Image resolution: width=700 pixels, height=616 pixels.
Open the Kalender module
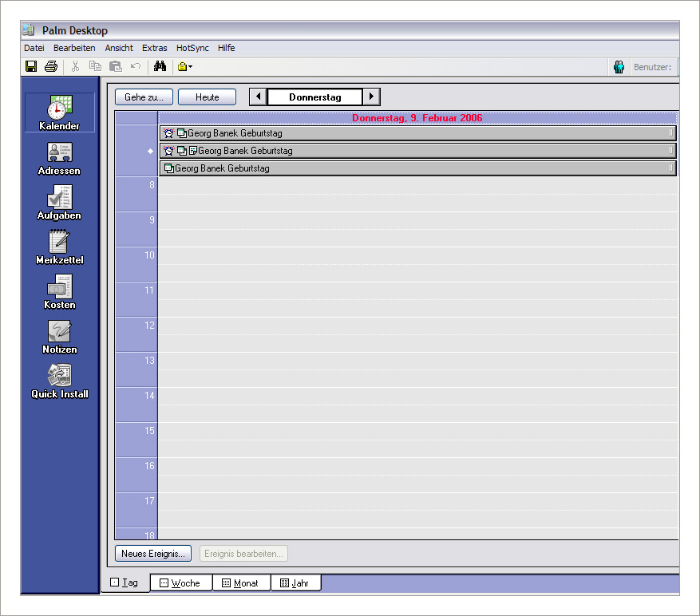coord(59,113)
